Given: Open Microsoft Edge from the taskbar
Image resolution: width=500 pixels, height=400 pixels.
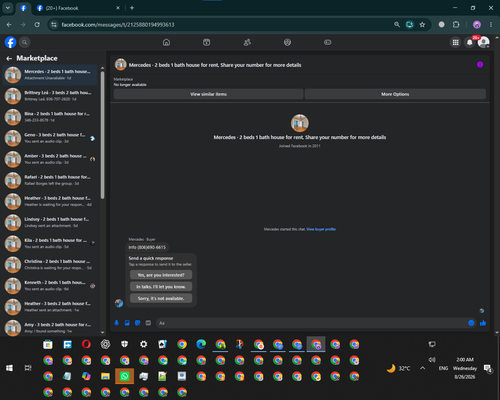Looking at the screenshot, I should [x=201, y=344].
